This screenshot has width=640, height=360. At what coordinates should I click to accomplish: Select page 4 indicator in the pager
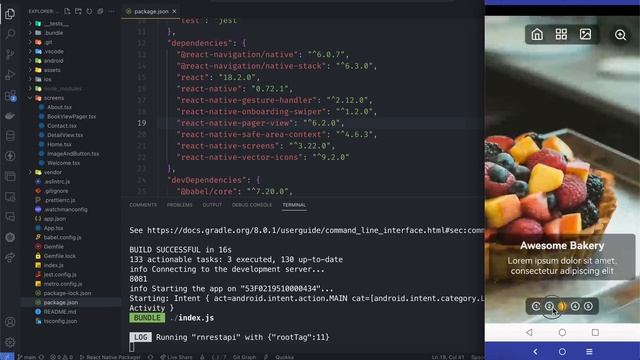pyautogui.click(x=575, y=306)
